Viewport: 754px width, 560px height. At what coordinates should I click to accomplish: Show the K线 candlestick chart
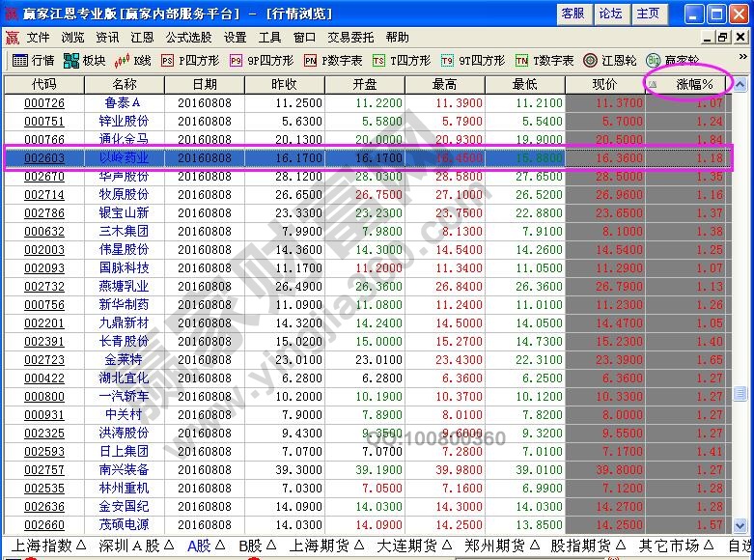(133, 60)
